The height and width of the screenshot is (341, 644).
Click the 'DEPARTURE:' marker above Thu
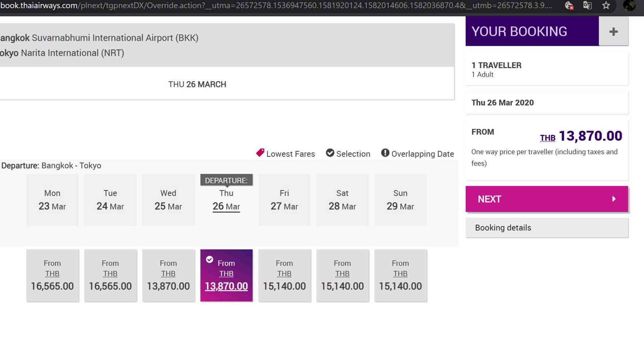pyautogui.click(x=226, y=180)
